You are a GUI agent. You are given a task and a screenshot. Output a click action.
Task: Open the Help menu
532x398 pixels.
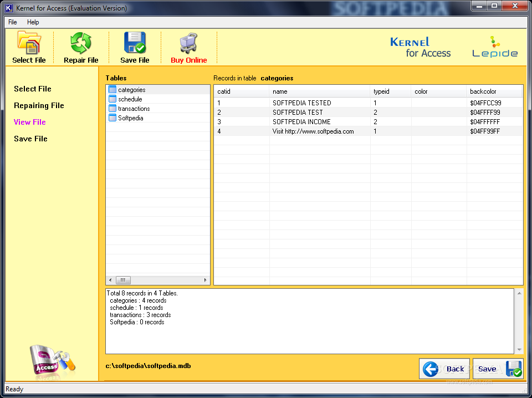pyautogui.click(x=33, y=22)
